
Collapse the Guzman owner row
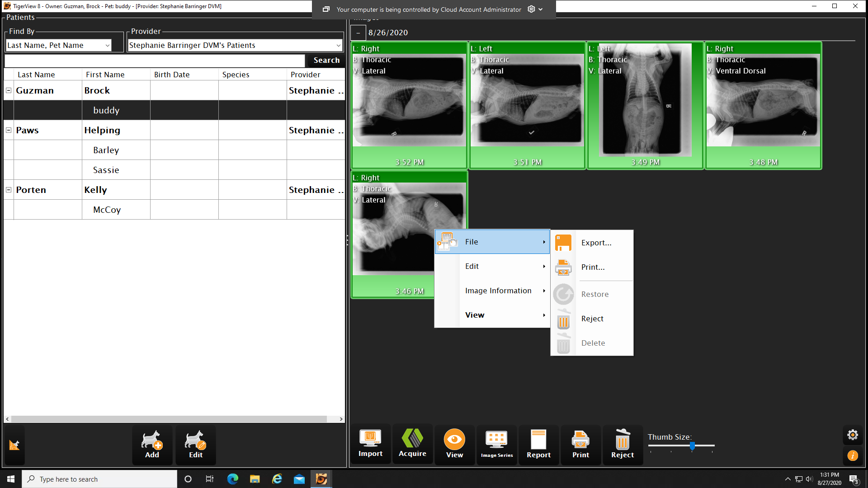(9, 90)
